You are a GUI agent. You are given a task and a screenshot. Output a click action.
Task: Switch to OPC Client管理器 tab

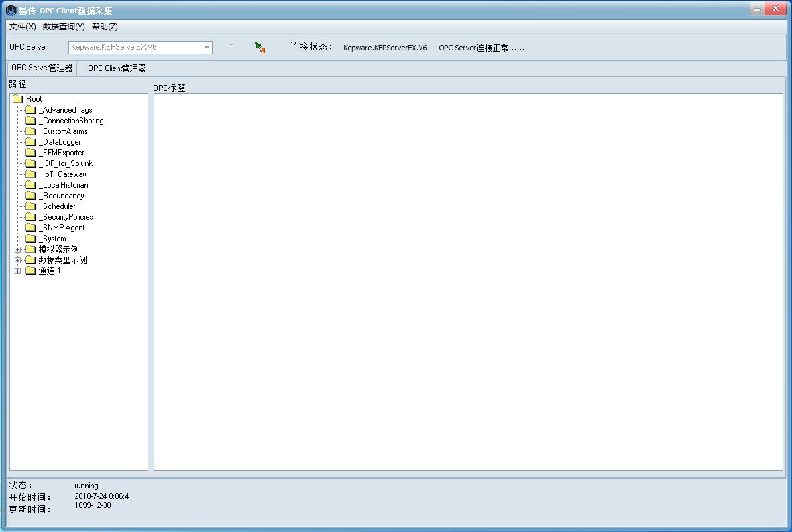pyautogui.click(x=117, y=68)
